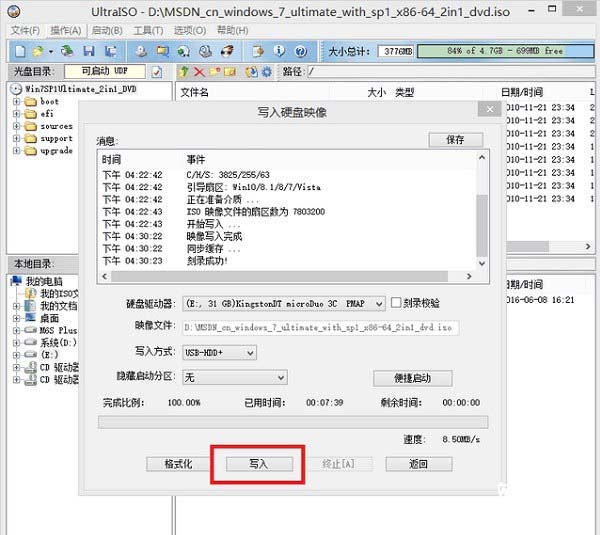This screenshot has height=535, width=600.
Task: Click the 写入 button
Action: 259,464
